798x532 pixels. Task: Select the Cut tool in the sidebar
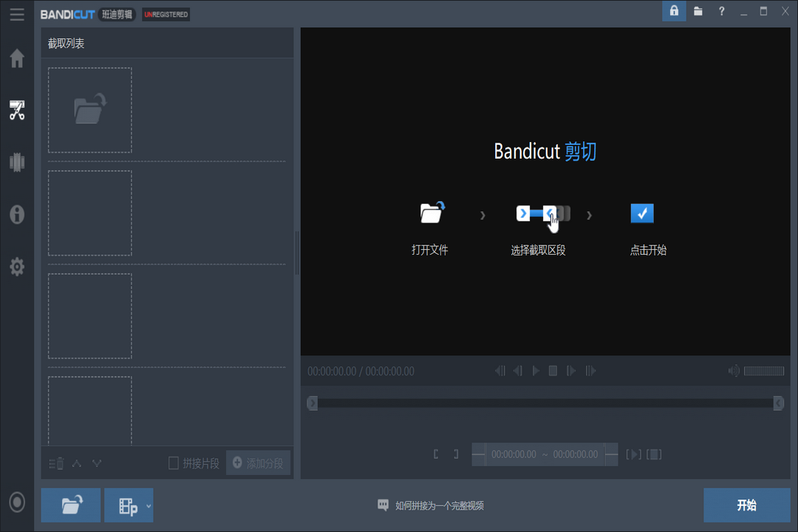coord(16,111)
